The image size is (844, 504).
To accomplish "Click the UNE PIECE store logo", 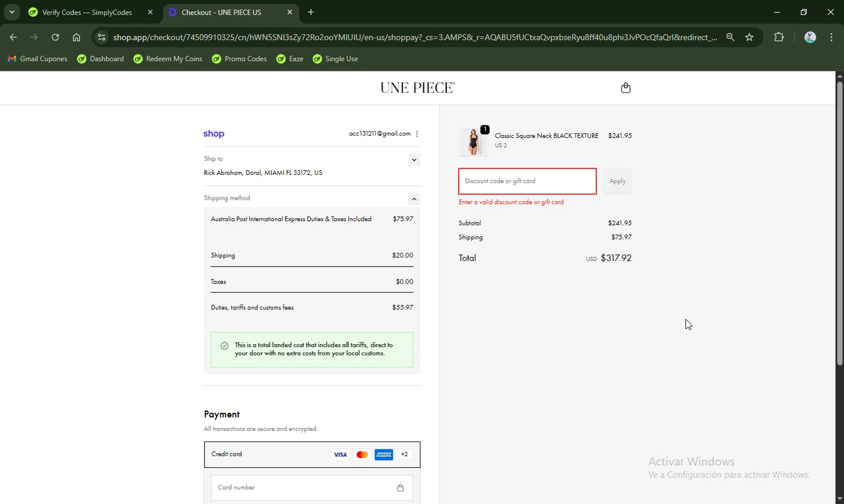I will point(417,88).
